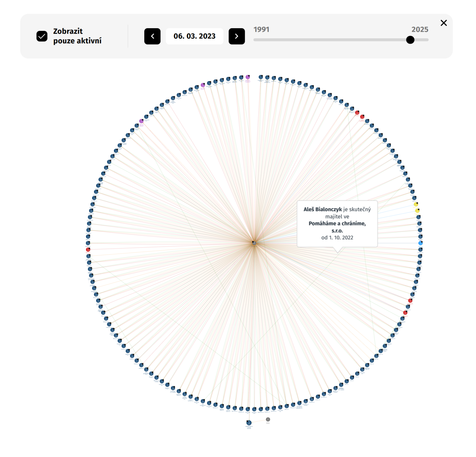The height and width of the screenshot is (457, 476).
Task: Select the upper yellow company node
Action: pos(416,204)
